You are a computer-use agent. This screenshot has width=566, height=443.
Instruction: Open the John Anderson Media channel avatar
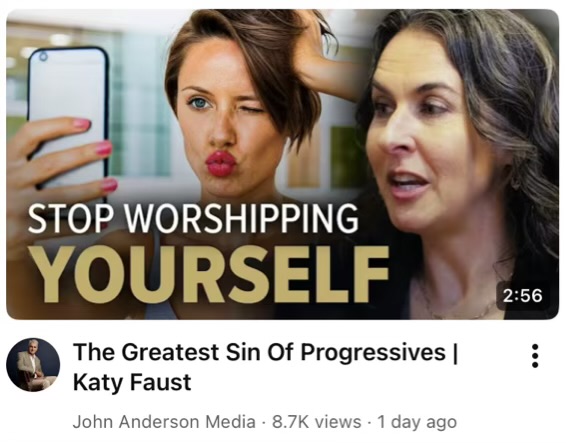(33, 365)
